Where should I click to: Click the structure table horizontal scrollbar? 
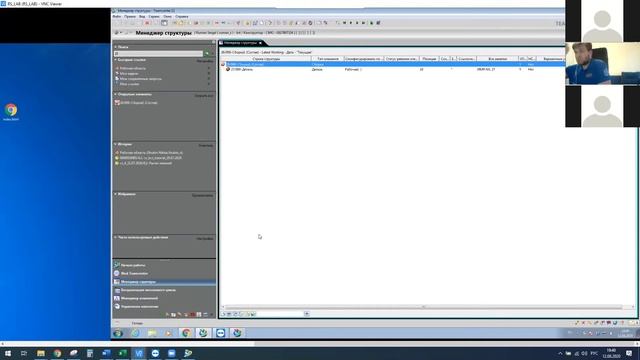tap(423, 307)
